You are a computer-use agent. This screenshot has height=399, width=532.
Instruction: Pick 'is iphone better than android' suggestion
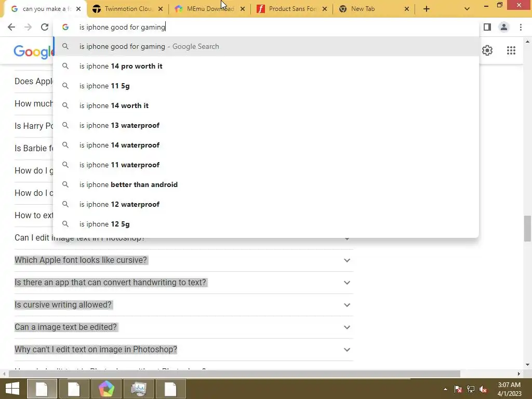tap(266, 184)
